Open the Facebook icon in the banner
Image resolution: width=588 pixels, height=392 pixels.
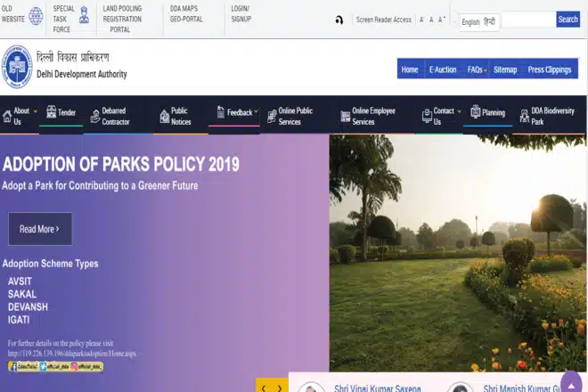[x=12, y=366]
